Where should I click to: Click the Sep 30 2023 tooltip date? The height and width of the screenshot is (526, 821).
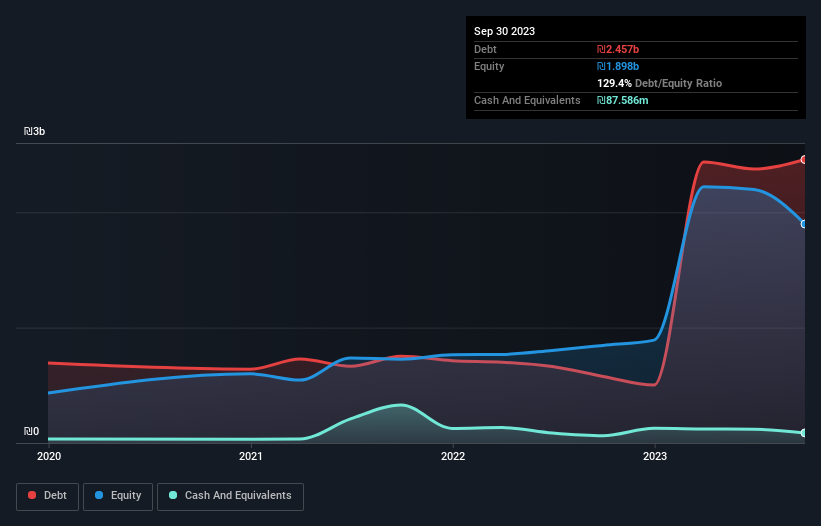pos(504,31)
